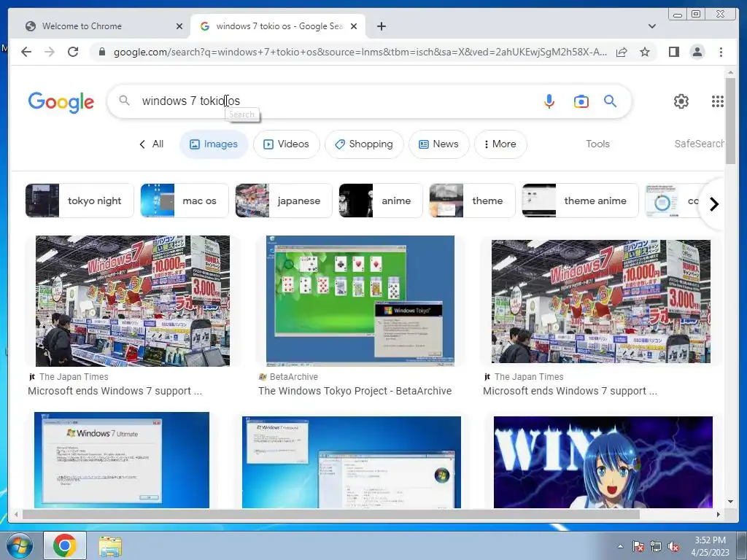
Task: Open the Windows Start menu
Action: pos(19,545)
